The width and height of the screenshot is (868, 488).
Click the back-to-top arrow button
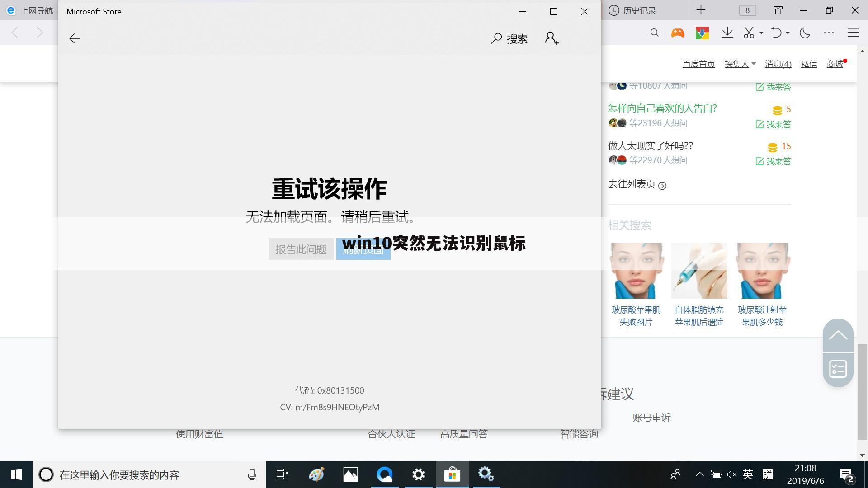point(838,335)
